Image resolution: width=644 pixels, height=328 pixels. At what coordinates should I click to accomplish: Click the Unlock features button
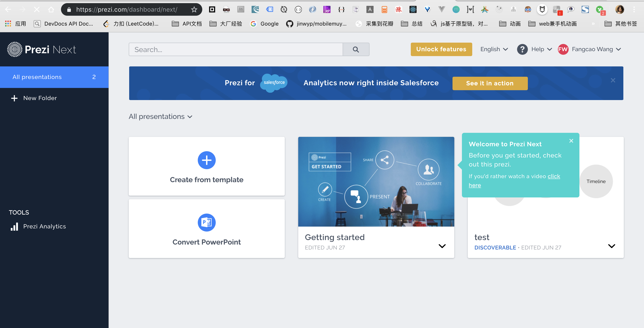point(441,49)
